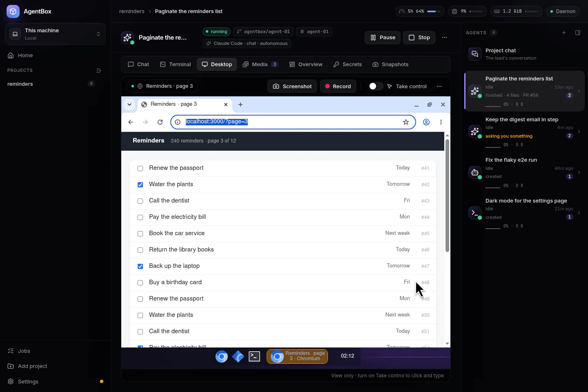The image size is (588, 392).
Task: Open the terminal dock icon
Action: point(254,356)
